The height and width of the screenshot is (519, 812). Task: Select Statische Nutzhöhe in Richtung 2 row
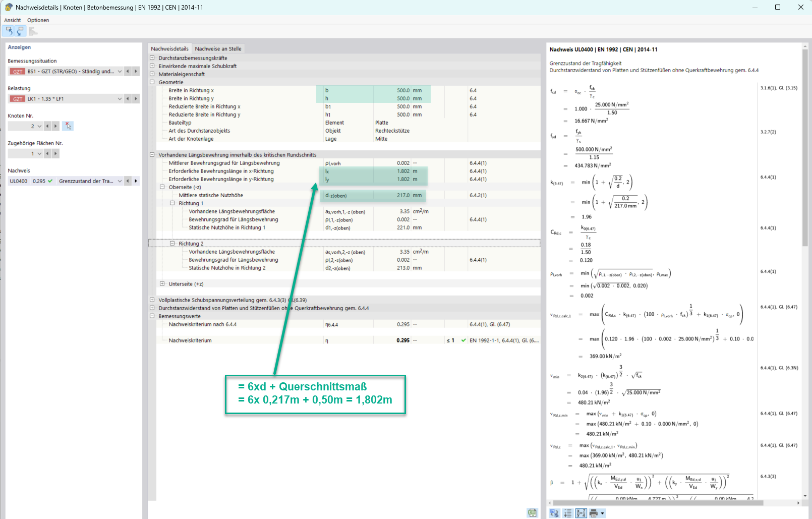(349, 268)
